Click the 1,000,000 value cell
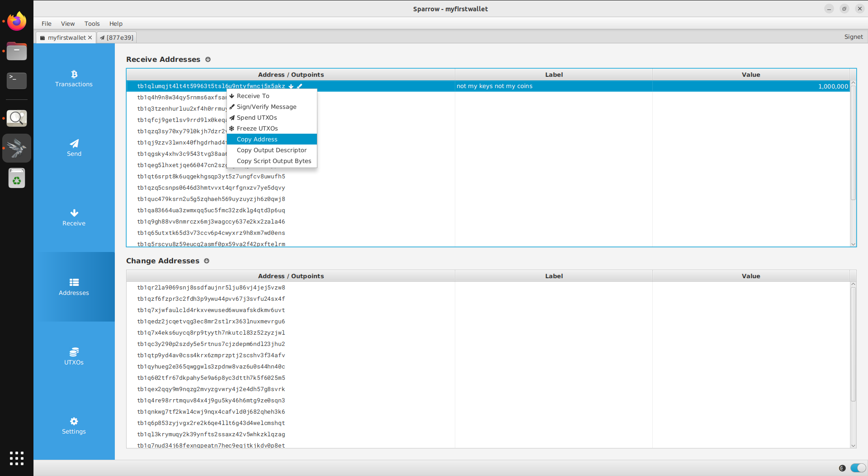The width and height of the screenshot is (868, 476). point(751,86)
